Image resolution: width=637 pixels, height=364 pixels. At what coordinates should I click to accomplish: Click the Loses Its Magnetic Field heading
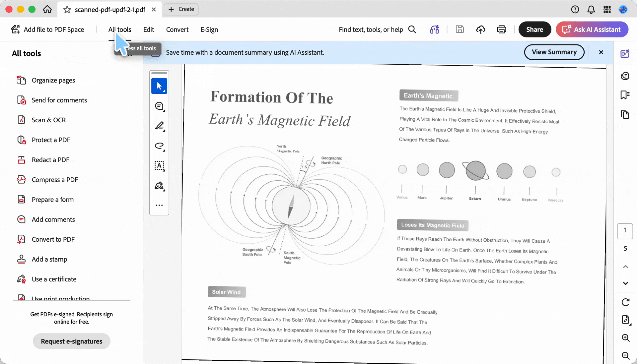[433, 225]
